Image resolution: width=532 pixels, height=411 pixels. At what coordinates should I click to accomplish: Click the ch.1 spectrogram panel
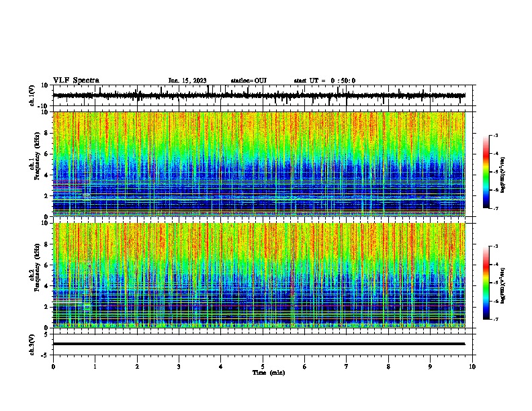[x=259, y=164]
